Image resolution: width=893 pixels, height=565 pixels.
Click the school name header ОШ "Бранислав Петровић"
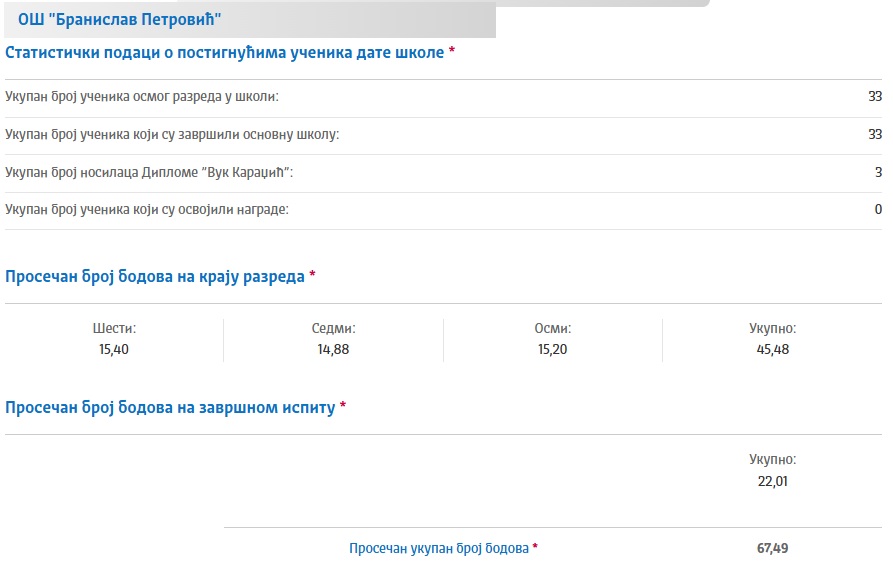click(119, 19)
